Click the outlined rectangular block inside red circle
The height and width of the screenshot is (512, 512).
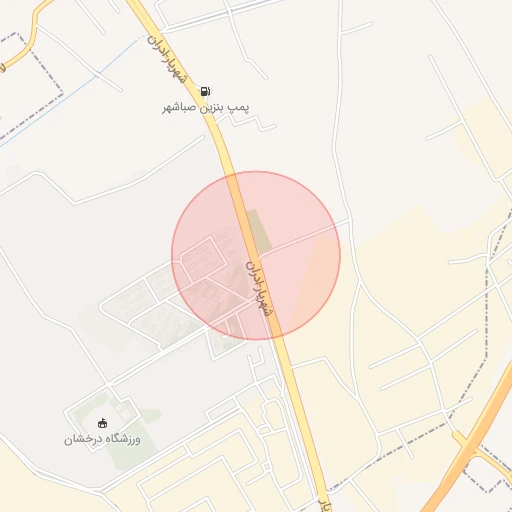[204, 259]
